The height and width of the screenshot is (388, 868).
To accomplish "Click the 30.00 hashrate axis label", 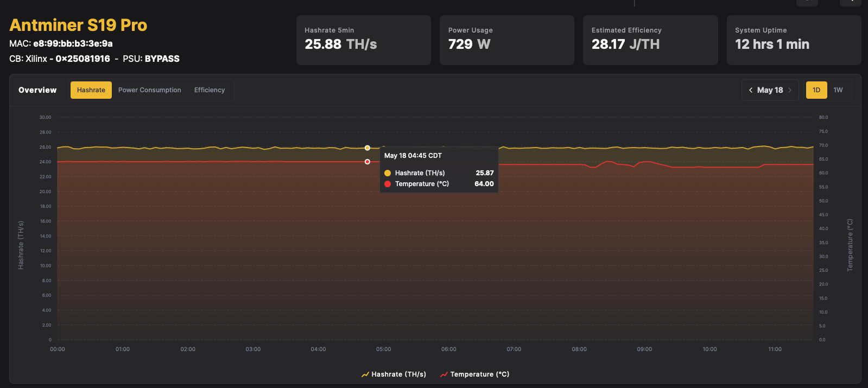I will 45,117.
